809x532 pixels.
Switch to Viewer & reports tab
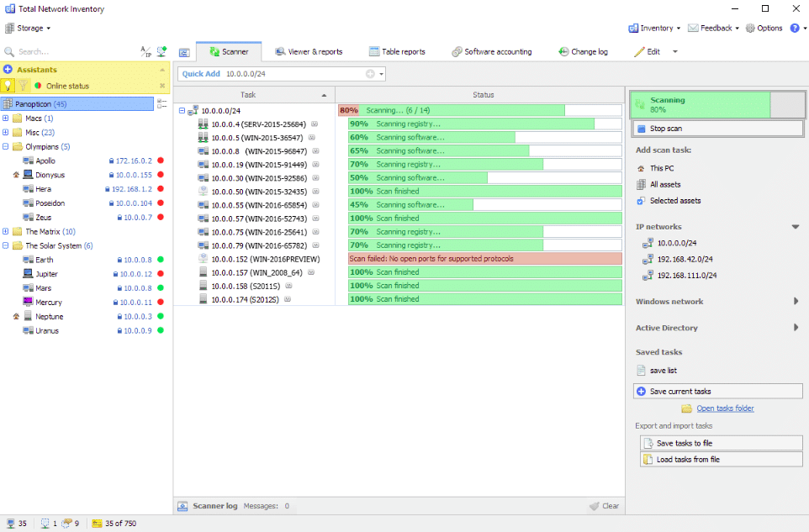309,51
